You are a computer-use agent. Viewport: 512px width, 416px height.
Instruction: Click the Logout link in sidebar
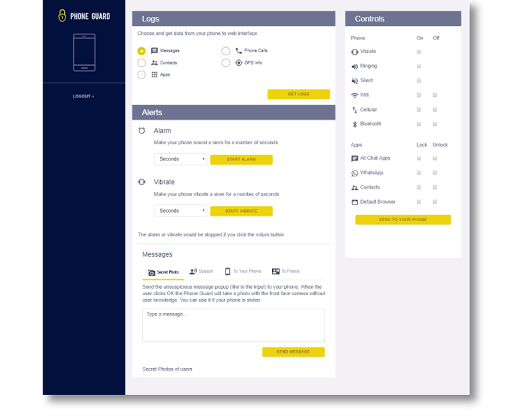pyautogui.click(x=84, y=96)
